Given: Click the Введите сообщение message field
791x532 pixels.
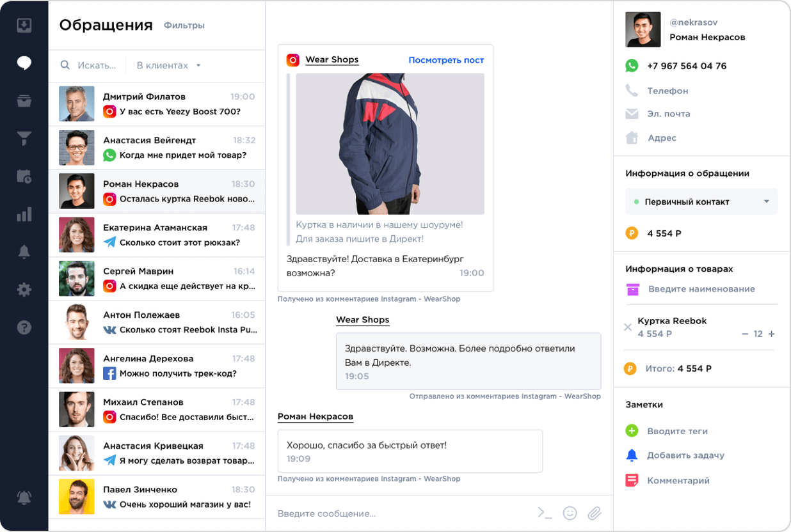Looking at the screenshot, I should (x=403, y=513).
